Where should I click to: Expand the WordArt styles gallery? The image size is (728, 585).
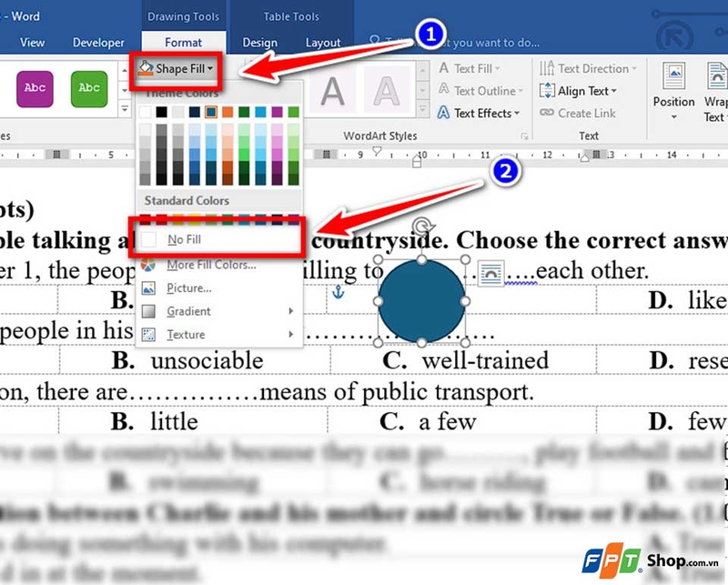[422, 109]
